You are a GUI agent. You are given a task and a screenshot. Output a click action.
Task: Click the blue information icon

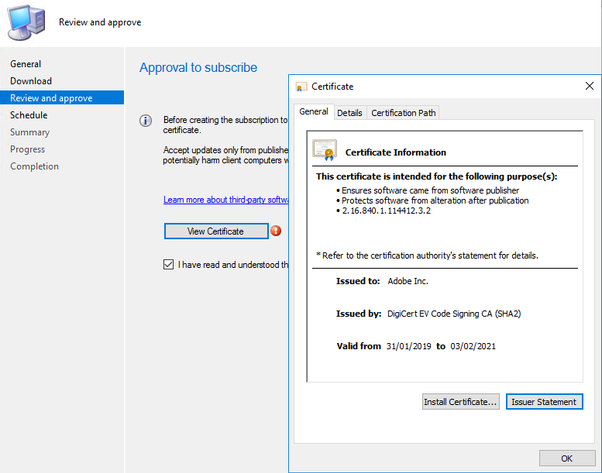coord(146,121)
